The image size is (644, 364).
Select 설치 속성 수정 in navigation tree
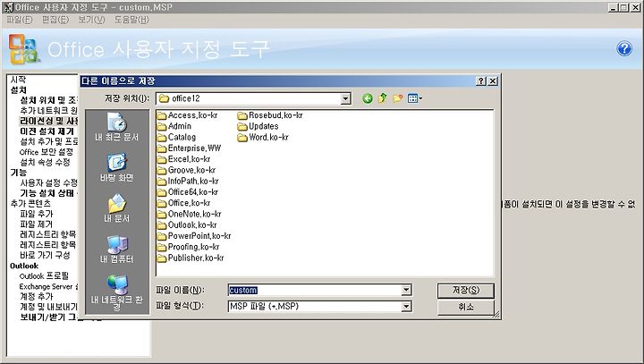pos(46,162)
